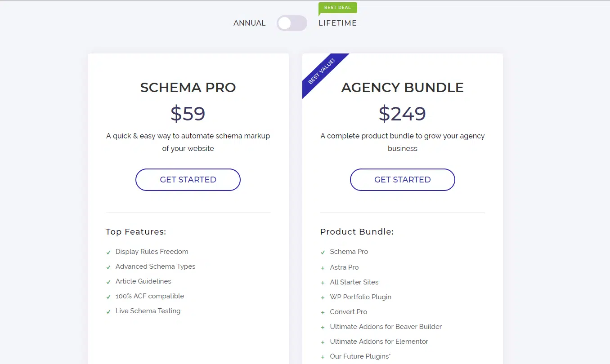Screen dimensions: 610x364
Task: Click the Schema Pro plan heading
Action: click(x=188, y=87)
